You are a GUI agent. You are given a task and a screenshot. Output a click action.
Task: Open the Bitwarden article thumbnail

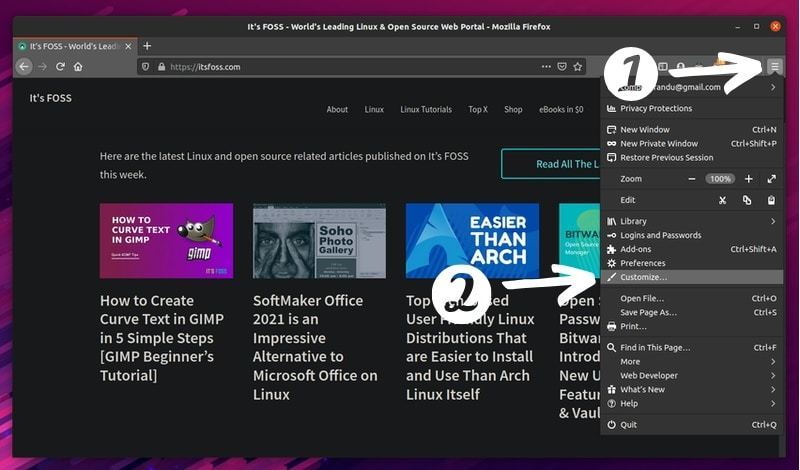tap(580, 241)
